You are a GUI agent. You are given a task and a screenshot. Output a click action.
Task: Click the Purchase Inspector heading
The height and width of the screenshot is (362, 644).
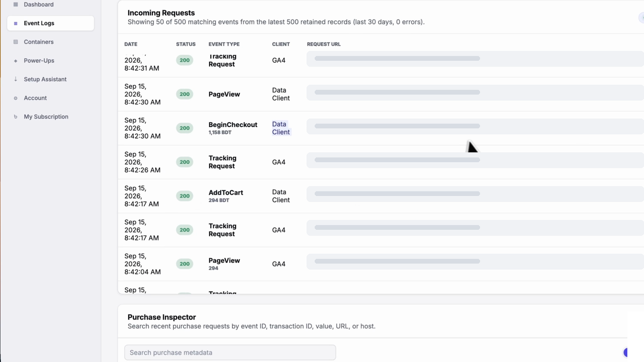(x=162, y=317)
